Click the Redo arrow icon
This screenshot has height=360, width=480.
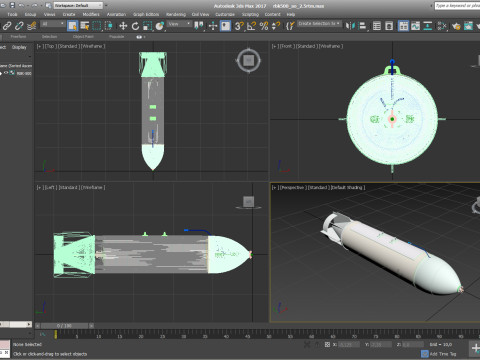(34, 5)
